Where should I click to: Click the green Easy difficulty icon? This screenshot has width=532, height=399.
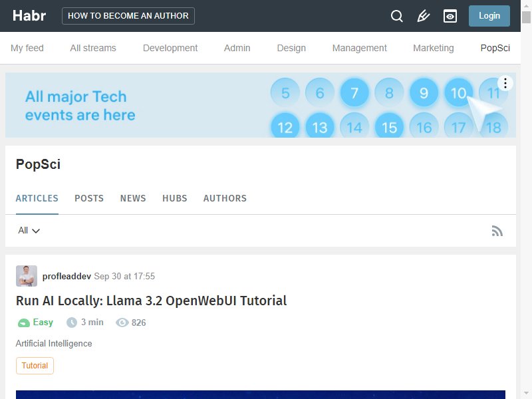click(24, 323)
